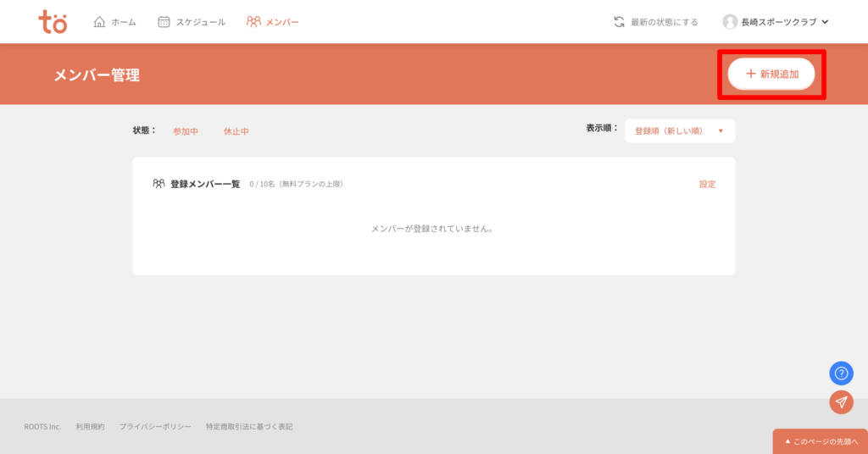Click the 表示順： label

pyautogui.click(x=603, y=128)
